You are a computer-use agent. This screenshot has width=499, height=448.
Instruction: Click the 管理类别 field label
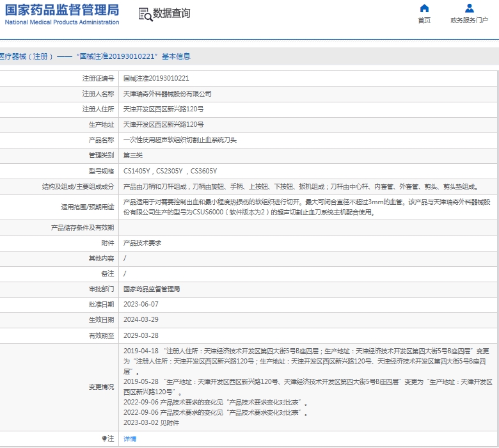pos(101,156)
